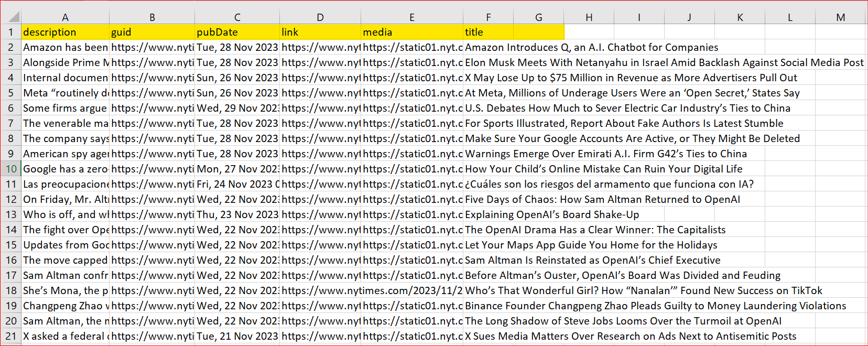This screenshot has height=346, width=868.
Task: Select title 'X Sues Media Matters'
Action: tap(631, 336)
